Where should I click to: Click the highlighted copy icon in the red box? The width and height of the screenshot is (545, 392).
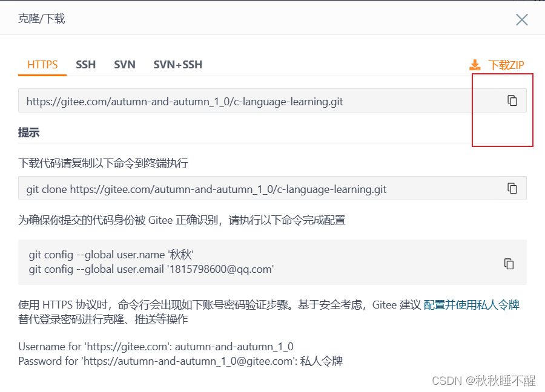(x=512, y=100)
